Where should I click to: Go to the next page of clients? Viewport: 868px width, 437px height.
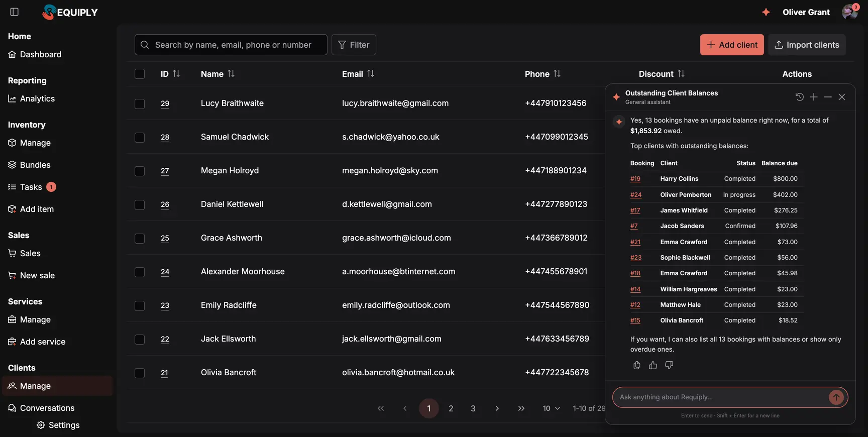point(497,408)
